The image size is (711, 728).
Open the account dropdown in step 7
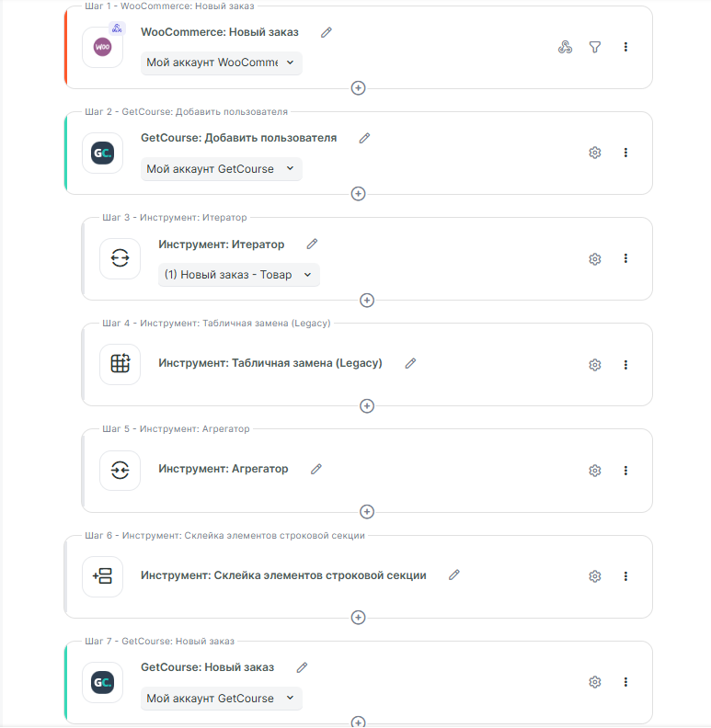pyautogui.click(x=221, y=699)
